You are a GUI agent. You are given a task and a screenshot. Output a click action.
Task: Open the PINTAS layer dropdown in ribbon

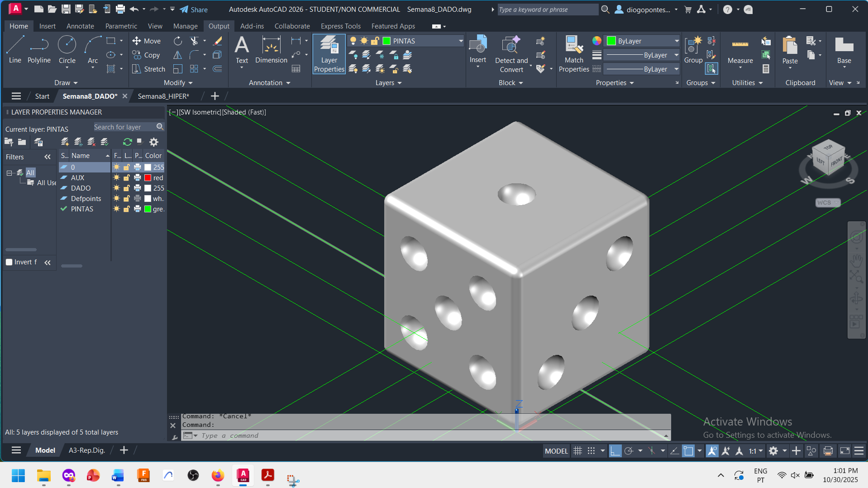tap(461, 41)
